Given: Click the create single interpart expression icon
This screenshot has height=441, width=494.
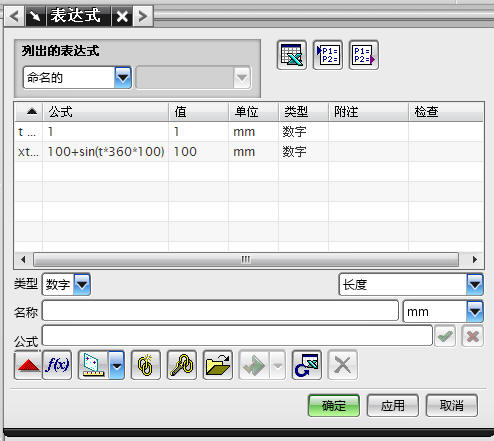Looking at the screenshot, I should [x=146, y=365].
